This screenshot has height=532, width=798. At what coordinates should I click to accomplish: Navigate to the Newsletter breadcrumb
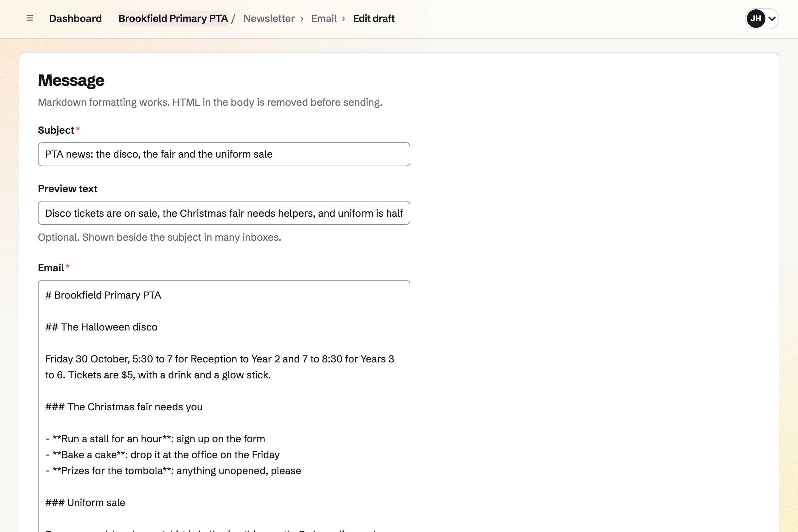pos(269,18)
